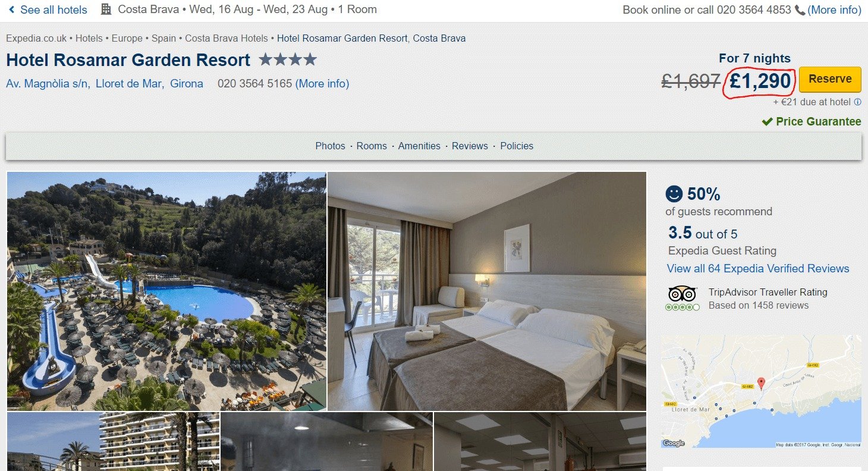This screenshot has width=868, height=471.
Task: Reserve the hotel with yellow Reserve button
Action: point(830,79)
